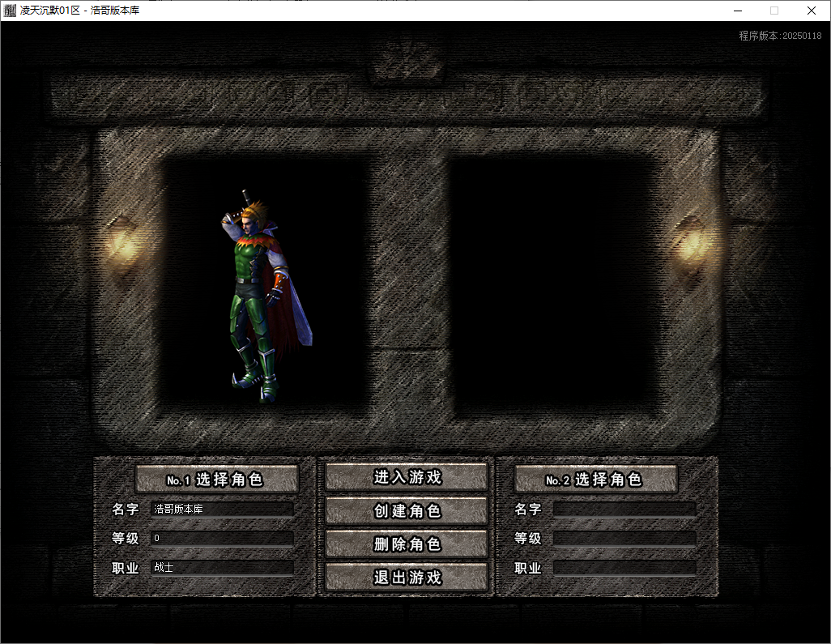Click the empty No.2 职业 field

tap(624, 568)
